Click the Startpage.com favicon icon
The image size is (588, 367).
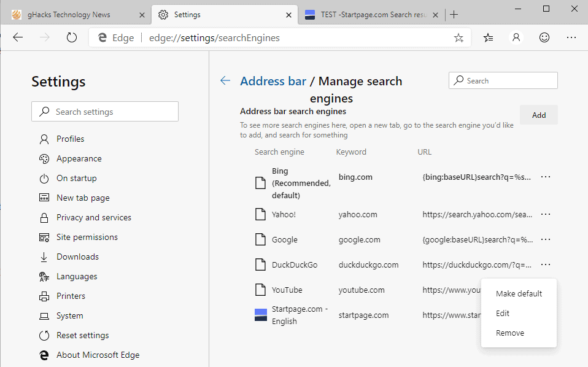point(261,315)
